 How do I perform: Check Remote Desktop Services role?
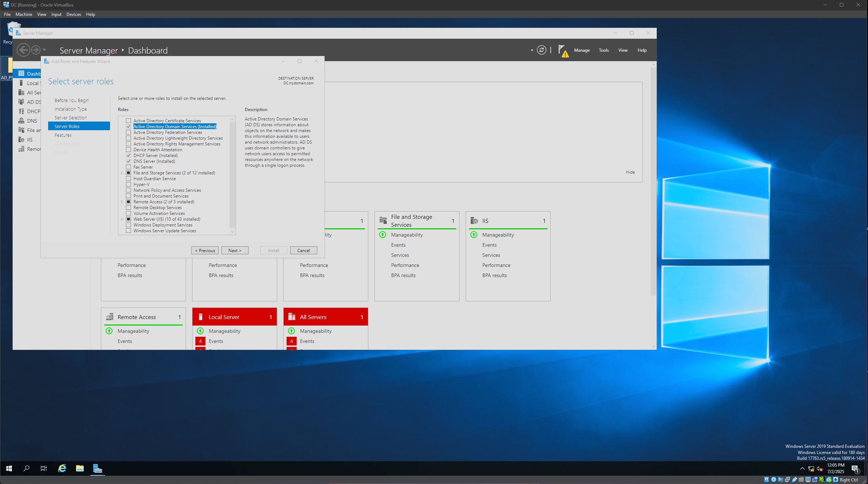128,208
